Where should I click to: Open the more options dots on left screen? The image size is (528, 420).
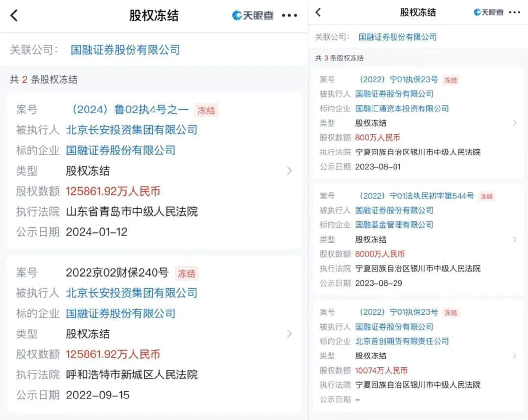pyautogui.click(x=289, y=15)
